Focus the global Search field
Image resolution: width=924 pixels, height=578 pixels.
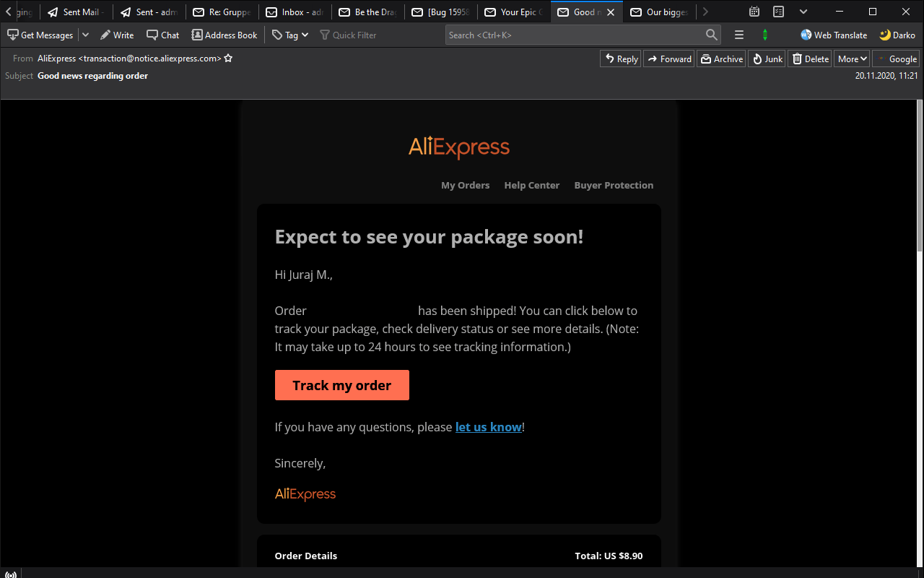tap(583, 35)
